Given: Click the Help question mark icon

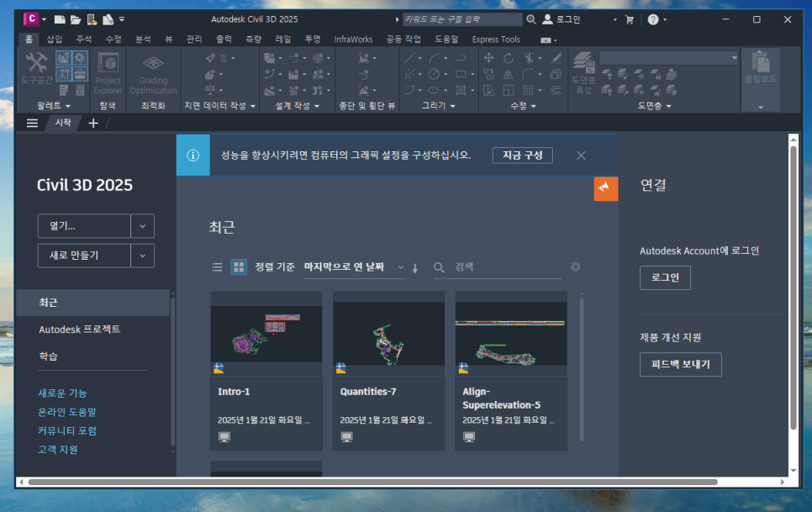Looking at the screenshot, I should coord(653,19).
